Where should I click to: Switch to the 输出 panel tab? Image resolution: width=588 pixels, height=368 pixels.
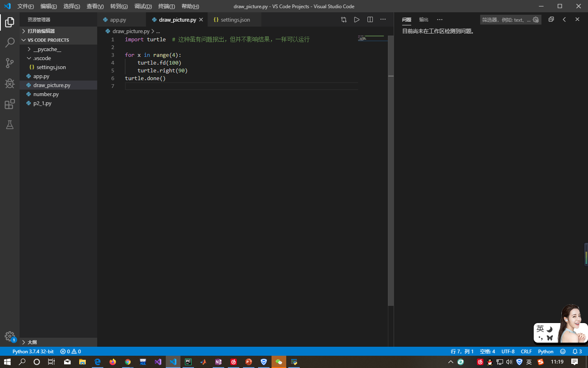423,19
